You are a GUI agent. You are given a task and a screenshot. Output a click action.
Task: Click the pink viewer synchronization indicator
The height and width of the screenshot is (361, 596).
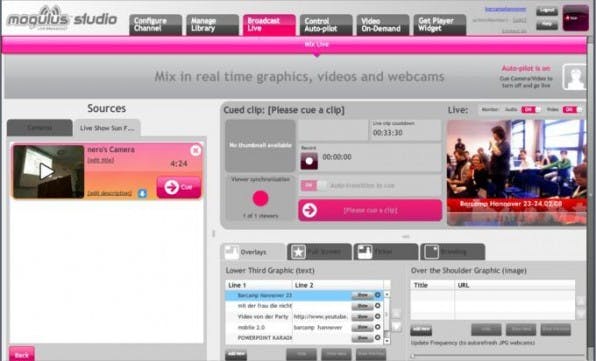coord(260,198)
